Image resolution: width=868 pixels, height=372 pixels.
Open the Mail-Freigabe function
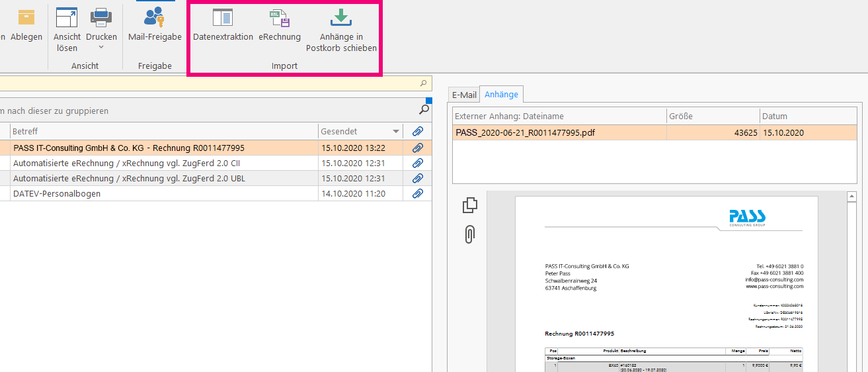[155, 19]
